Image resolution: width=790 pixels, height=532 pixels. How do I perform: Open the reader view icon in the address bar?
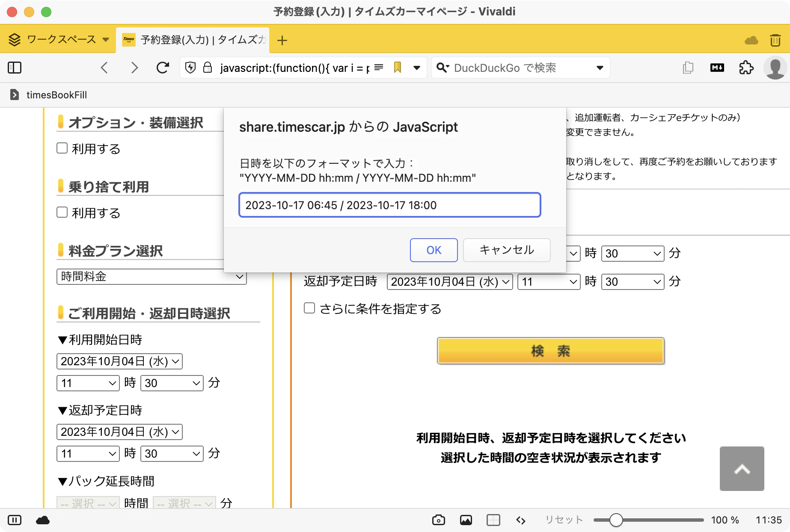click(x=379, y=67)
